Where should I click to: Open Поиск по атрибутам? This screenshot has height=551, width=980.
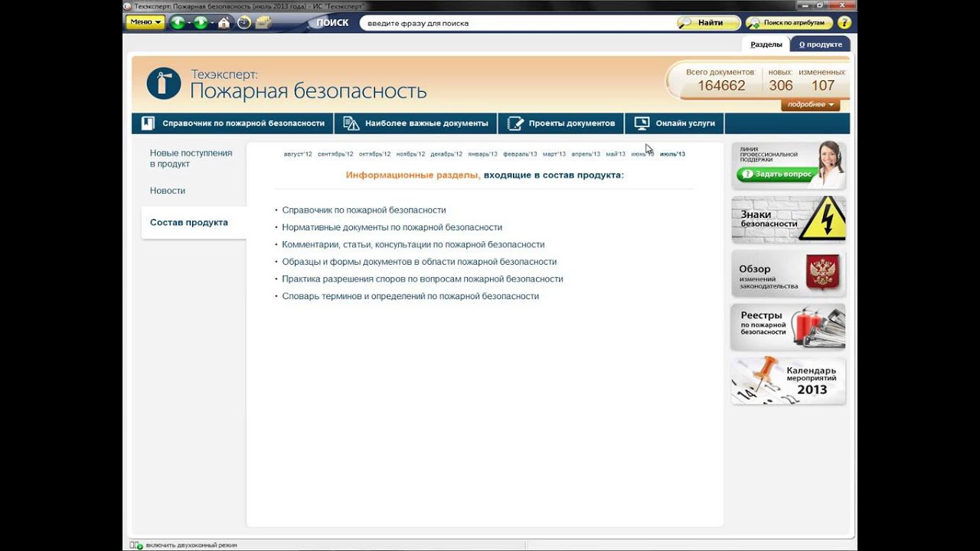pos(789,23)
